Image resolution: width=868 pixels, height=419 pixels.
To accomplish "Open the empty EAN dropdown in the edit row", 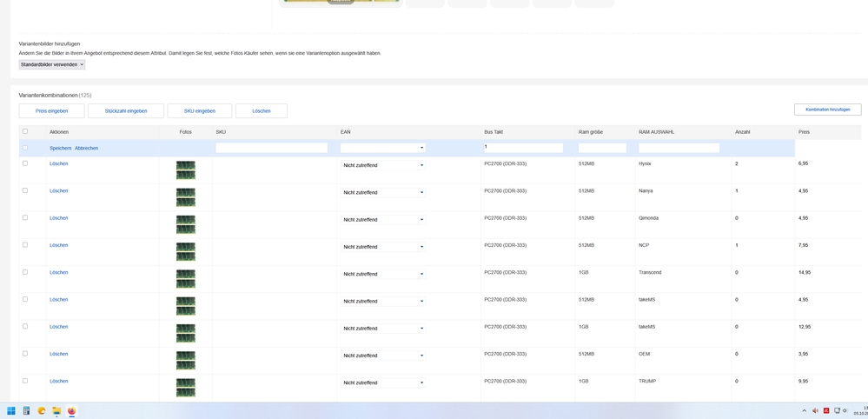I will click(x=383, y=149).
